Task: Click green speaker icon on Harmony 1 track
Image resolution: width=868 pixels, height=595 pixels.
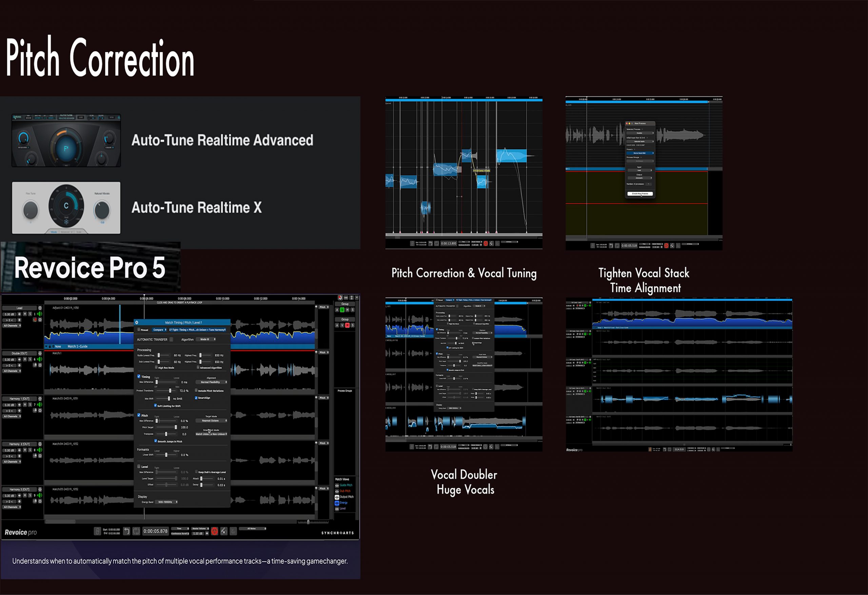Action: click(x=40, y=404)
